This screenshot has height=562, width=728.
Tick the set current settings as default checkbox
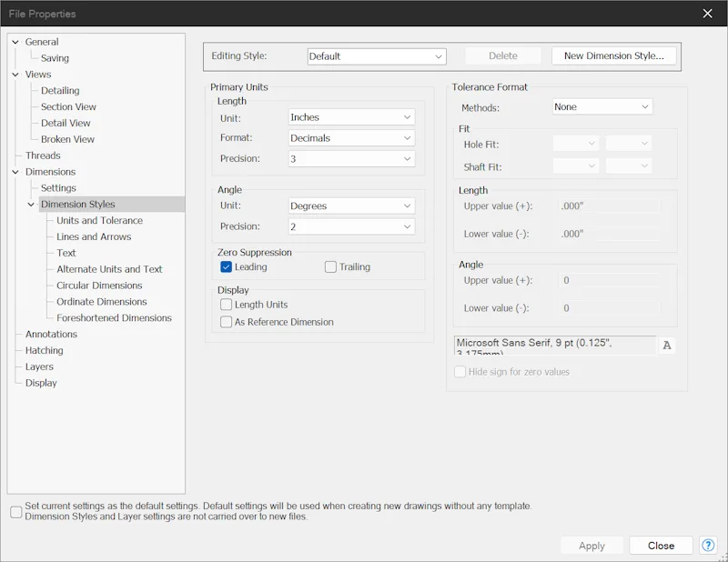(x=16, y=512)
